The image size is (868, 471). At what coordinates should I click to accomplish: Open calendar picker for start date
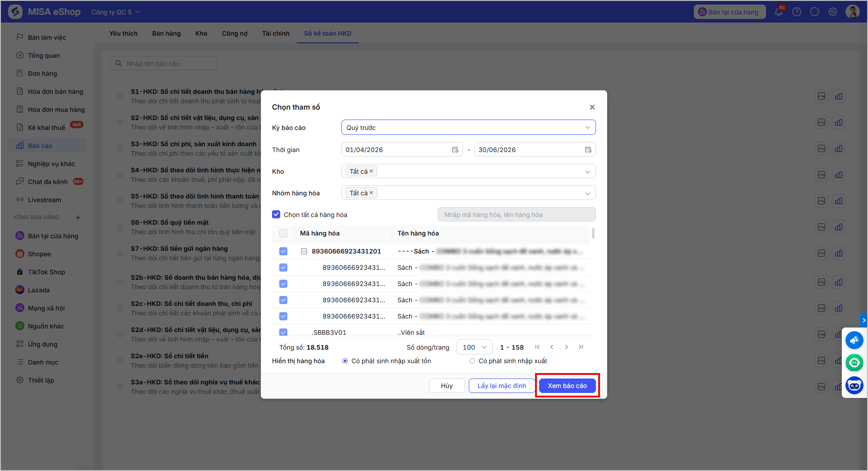455,150
